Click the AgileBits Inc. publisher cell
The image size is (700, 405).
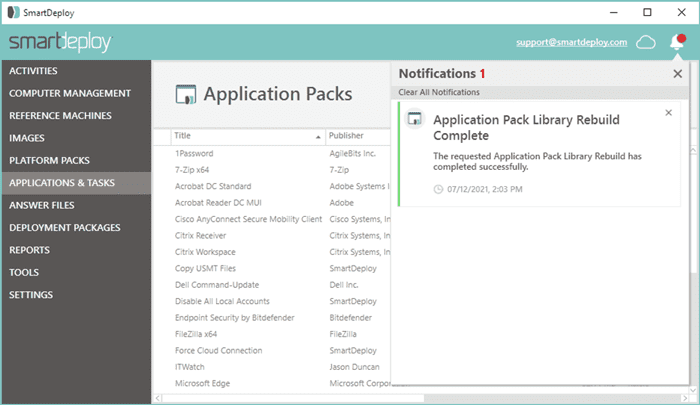(352, 154)
